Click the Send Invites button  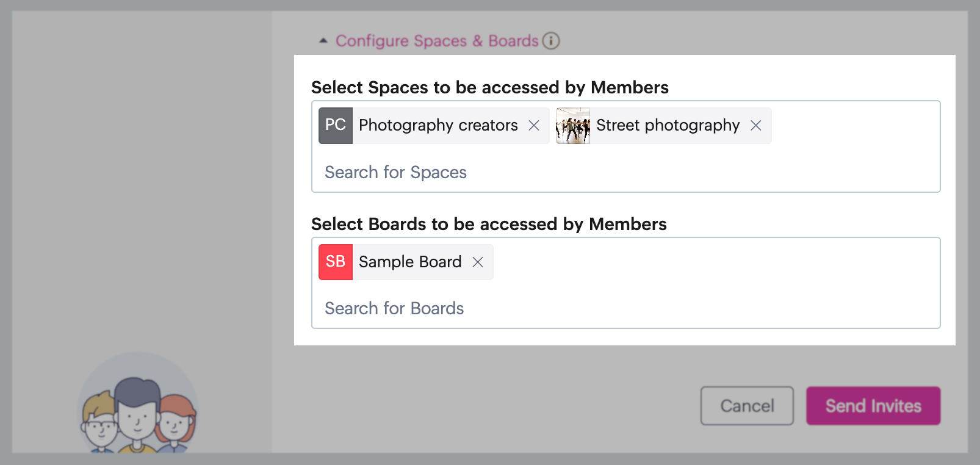coord(873,406)
